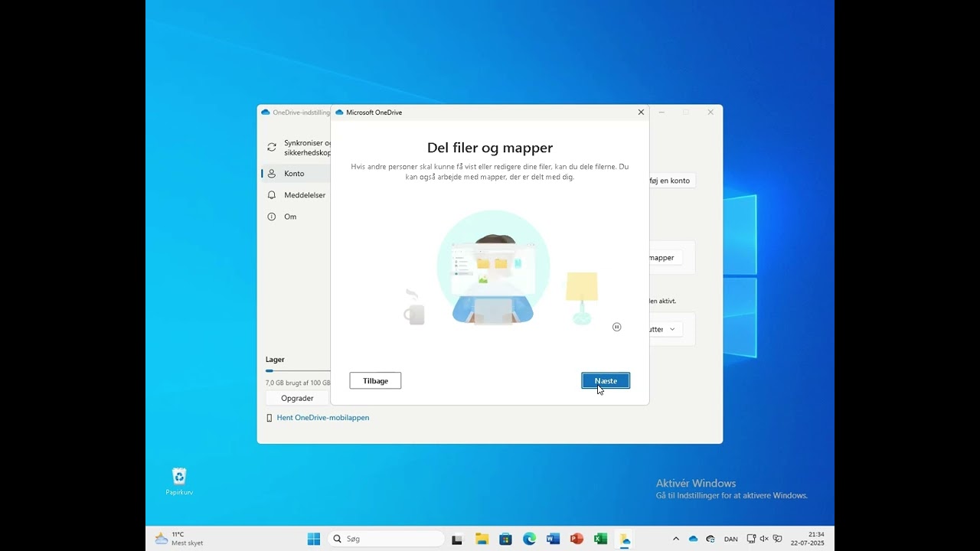This screenshot has height=551, width=980.
Task: Click the Lager storage usage bar
Action: pyautogui.click(x=298, y=370)
